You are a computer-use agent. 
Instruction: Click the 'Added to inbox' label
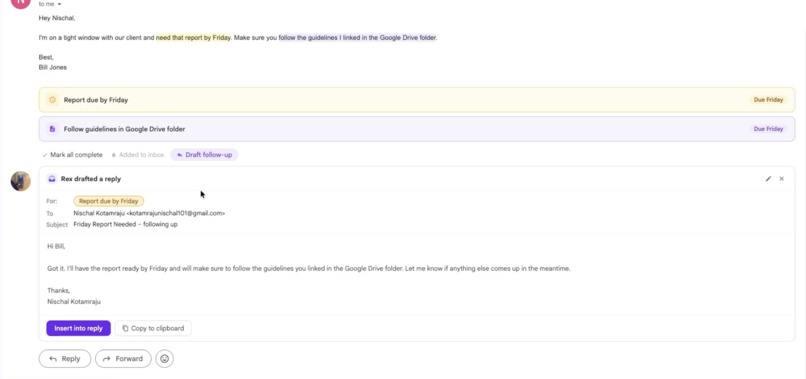138,155
